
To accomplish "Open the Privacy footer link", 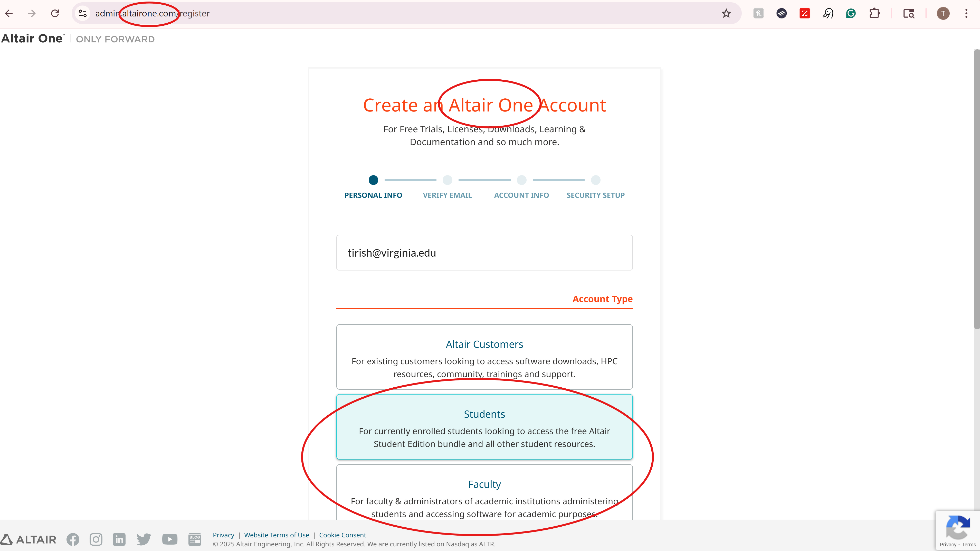I will pos(223,535).
